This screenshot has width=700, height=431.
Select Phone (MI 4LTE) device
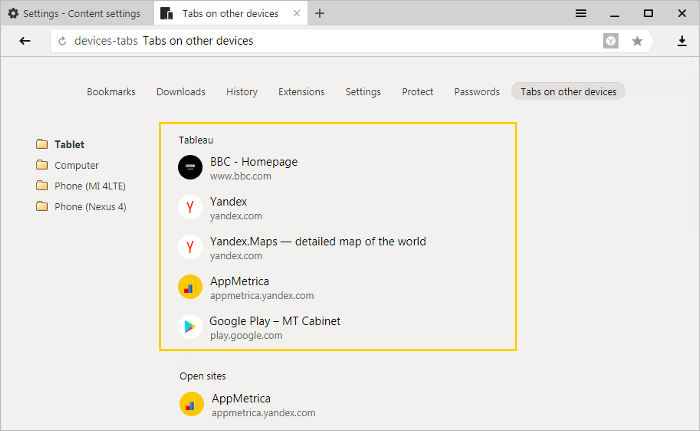click(90, 186)
